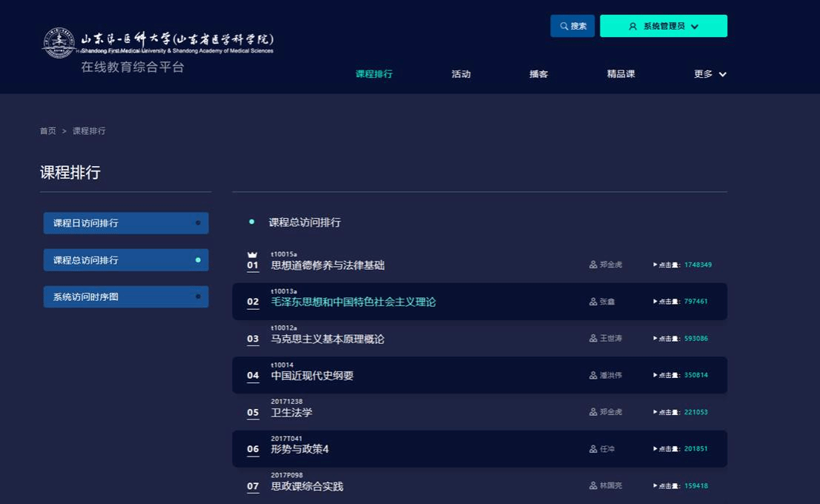The image size is (820, 504).
Task: Open the 卫生法学 course row
Action: tap(291, 413)
